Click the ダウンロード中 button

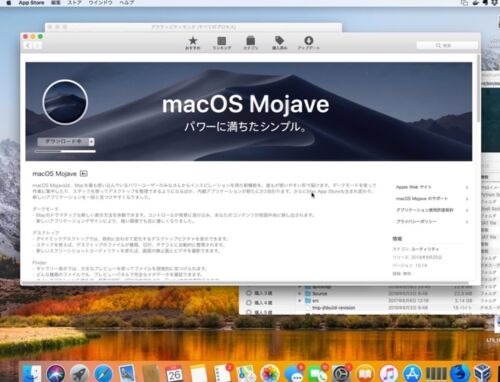63,142
